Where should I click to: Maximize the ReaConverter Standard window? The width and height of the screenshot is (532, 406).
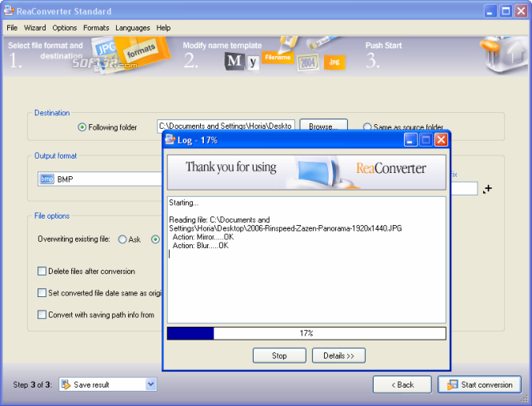click(506, 11)
